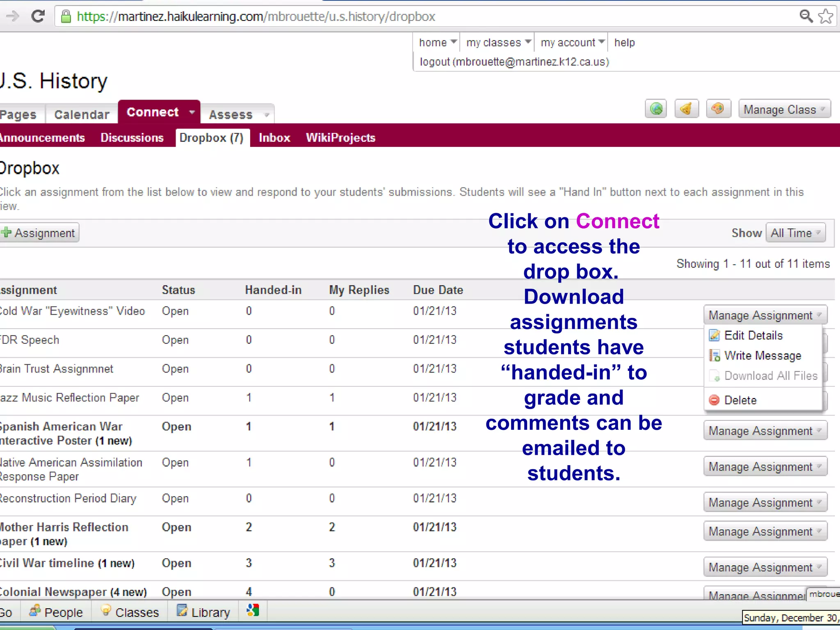Click the browser address bar URL

pos(256,16)
